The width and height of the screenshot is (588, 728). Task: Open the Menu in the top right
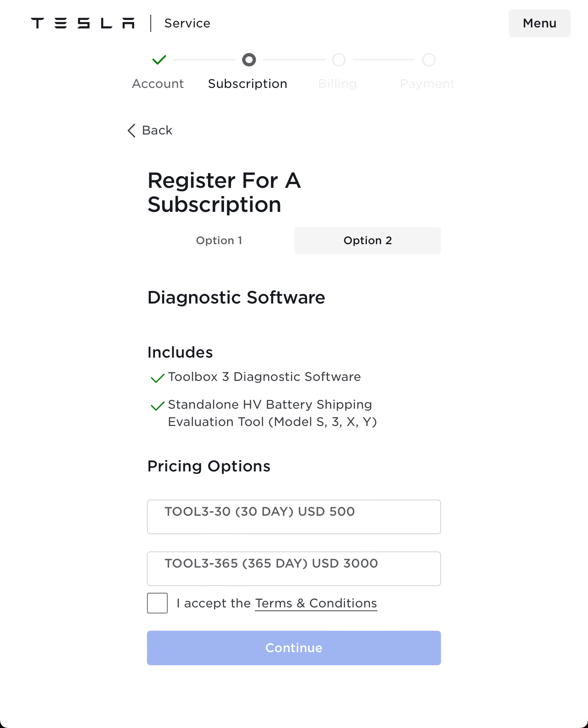pos(539,23)
